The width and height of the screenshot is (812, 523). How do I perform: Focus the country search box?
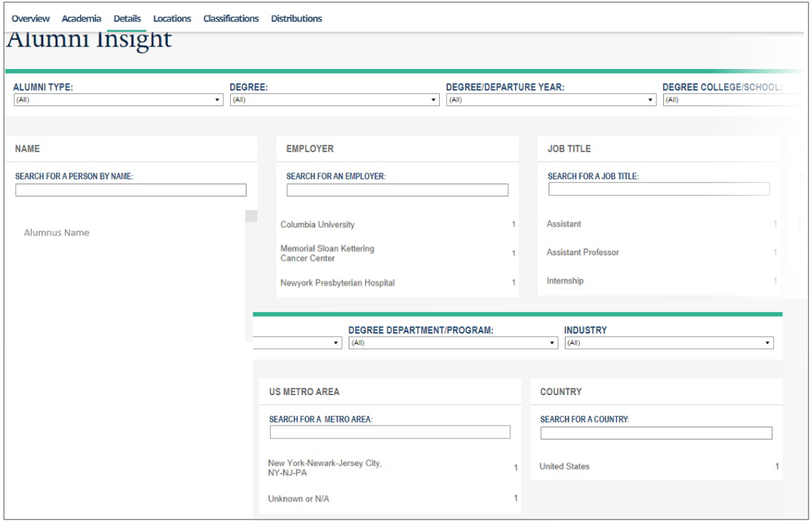pos(656,433)
